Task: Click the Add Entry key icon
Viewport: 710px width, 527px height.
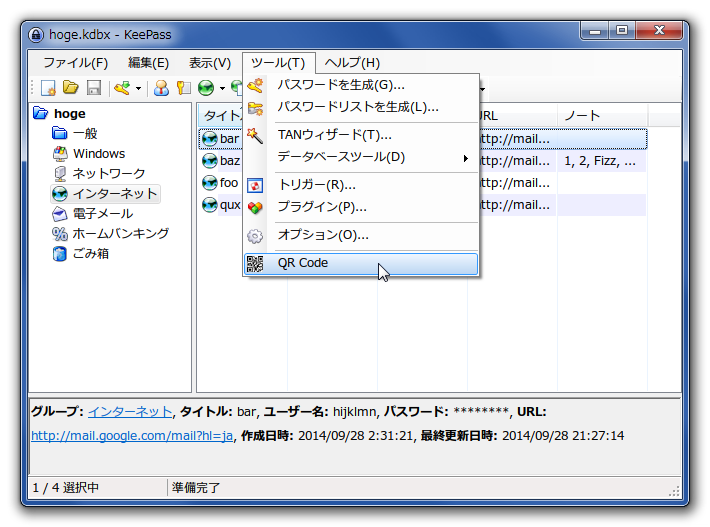Action: 122,88
